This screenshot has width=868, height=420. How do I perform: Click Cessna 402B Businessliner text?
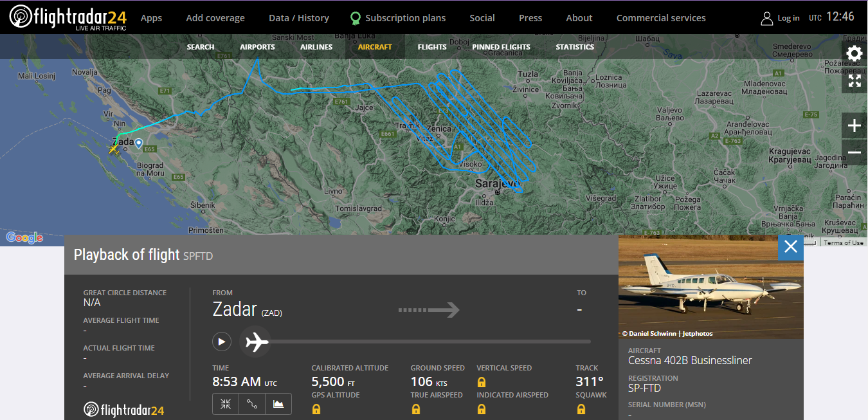pyautogui.click(x=690, y=361)
